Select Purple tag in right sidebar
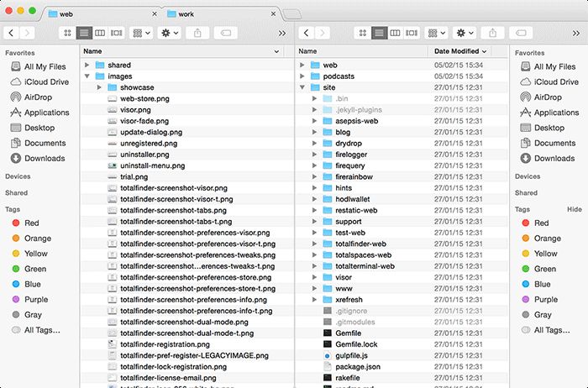 [540, 300]
